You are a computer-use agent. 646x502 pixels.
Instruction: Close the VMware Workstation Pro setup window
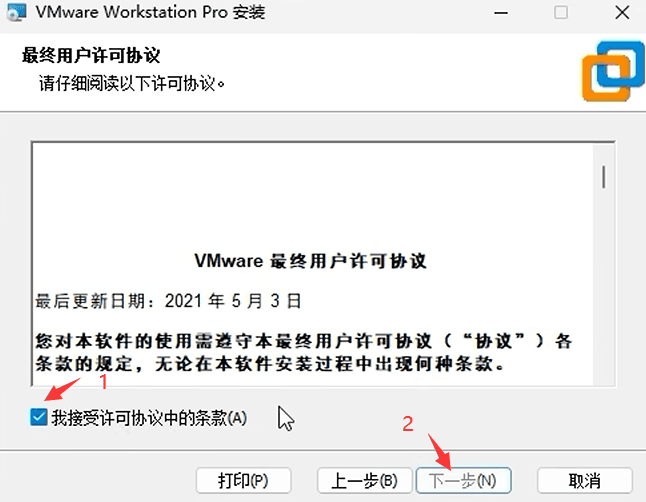point(622,12)
